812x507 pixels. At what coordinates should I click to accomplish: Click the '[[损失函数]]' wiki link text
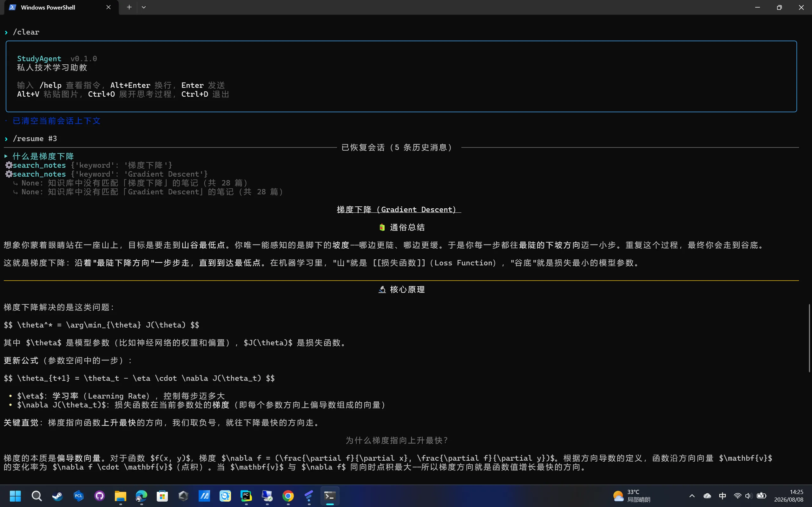399,263
